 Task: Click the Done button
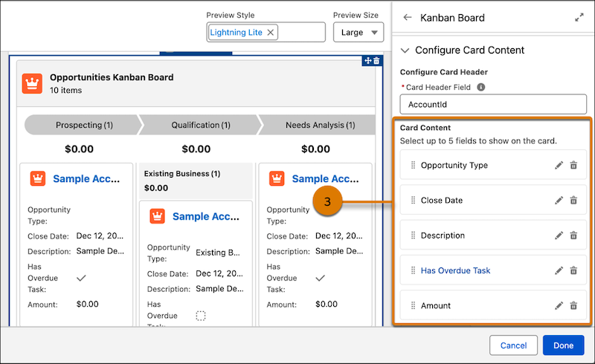coord(563,345)
